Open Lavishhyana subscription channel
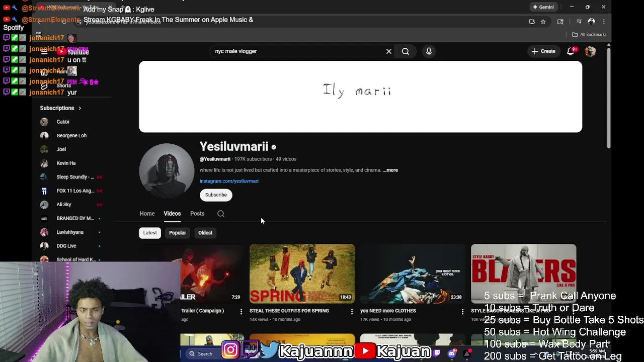The width and height of the screenshot is (644, 362). [70, 232]
